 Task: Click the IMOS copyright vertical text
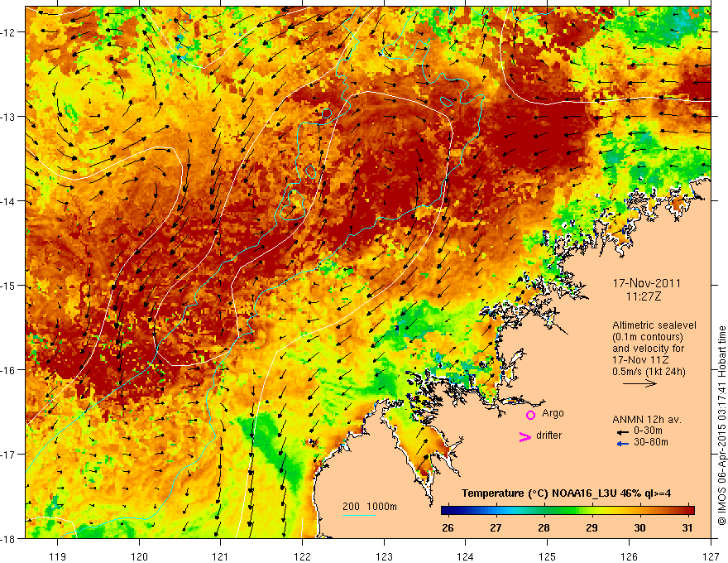click(721, 426)
